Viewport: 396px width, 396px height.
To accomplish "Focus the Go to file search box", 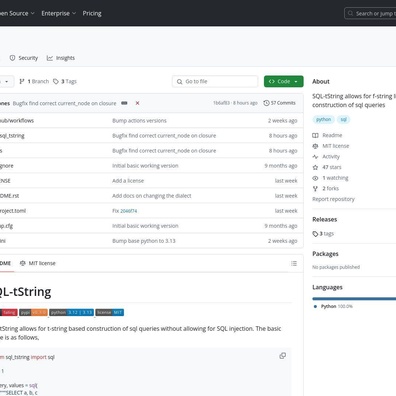I will 215,81.
